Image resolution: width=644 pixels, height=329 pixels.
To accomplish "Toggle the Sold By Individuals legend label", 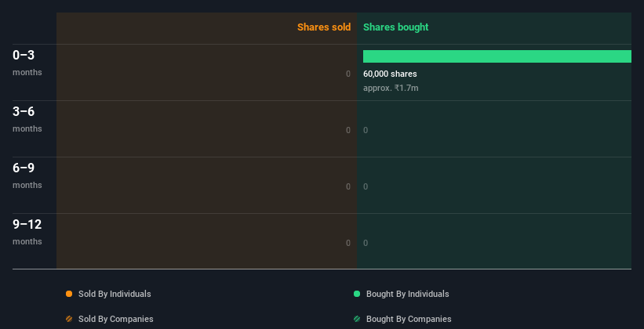I will click(115, 294).
